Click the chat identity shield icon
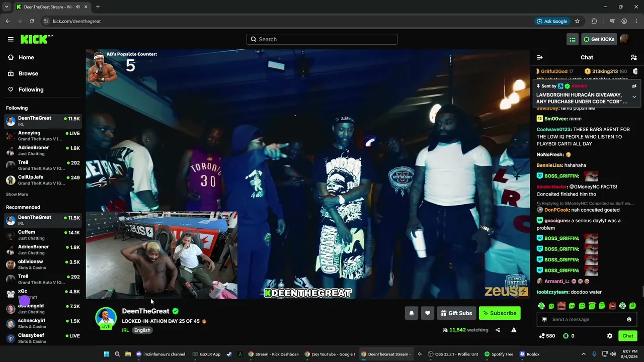This screenshot has height=362, width=644. pos(544,319)
